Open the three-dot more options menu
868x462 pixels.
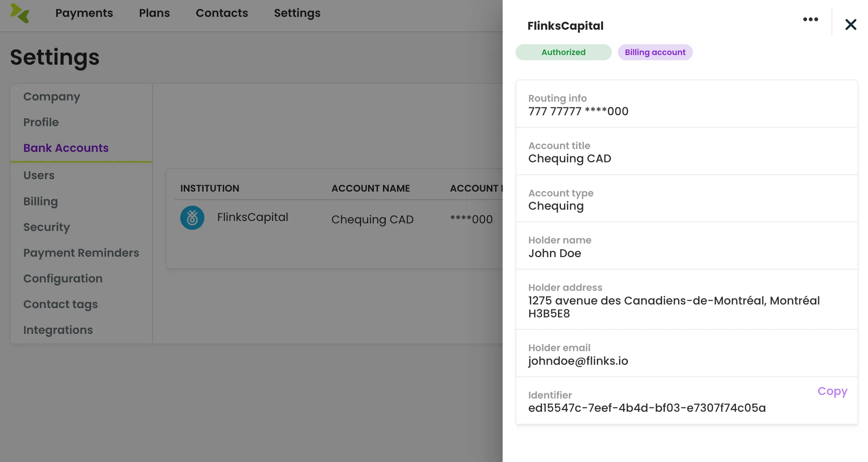point(810,19)
